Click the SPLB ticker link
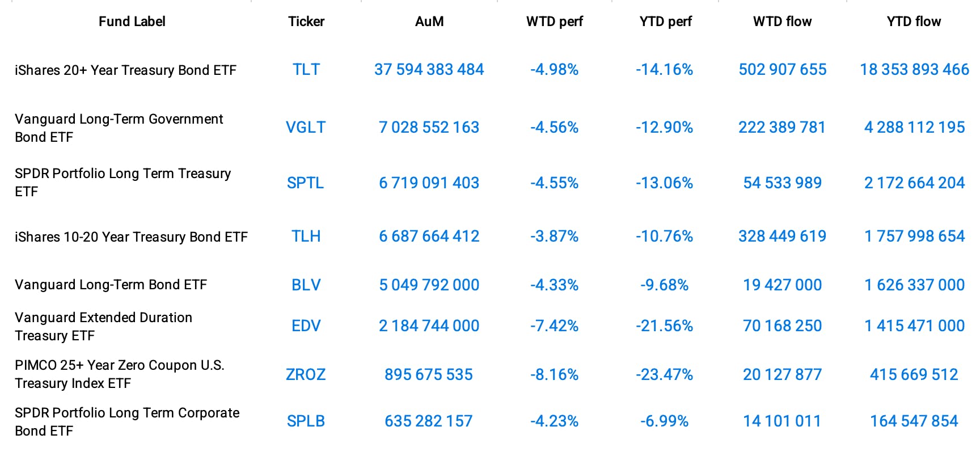 (306, 421)
